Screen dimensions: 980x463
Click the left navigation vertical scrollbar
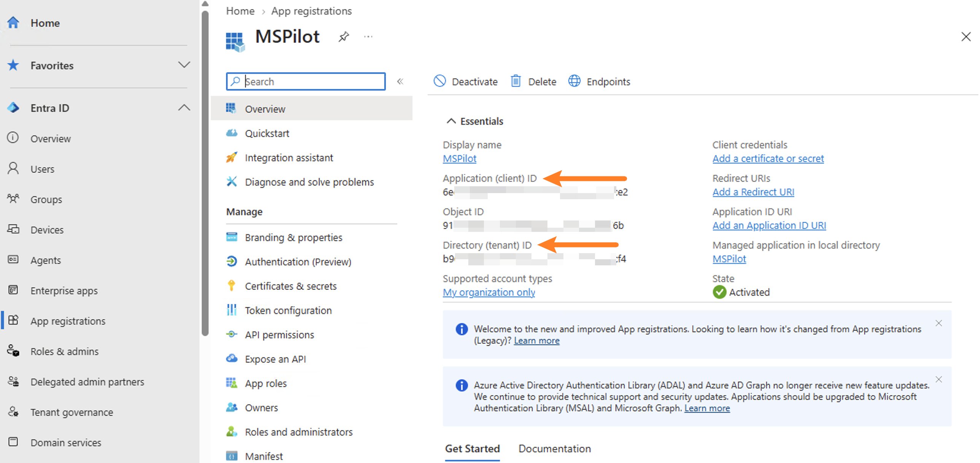205,173
